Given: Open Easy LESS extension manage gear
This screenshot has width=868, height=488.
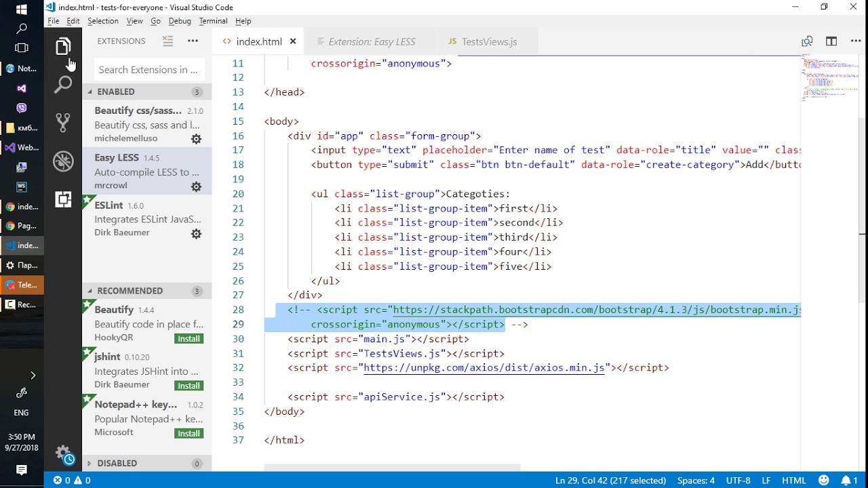Looking at the screenshot, I should click(196, 186).
